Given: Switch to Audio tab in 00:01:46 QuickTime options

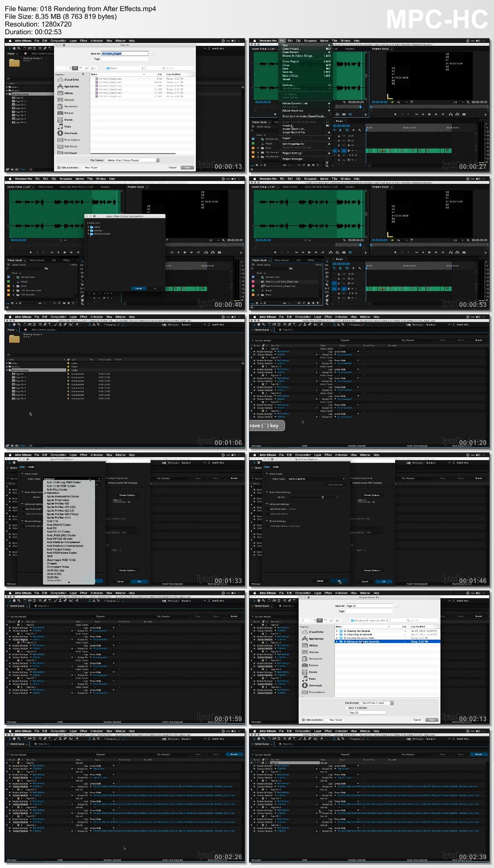Looking at the screenshot, I should click(275, 467).
